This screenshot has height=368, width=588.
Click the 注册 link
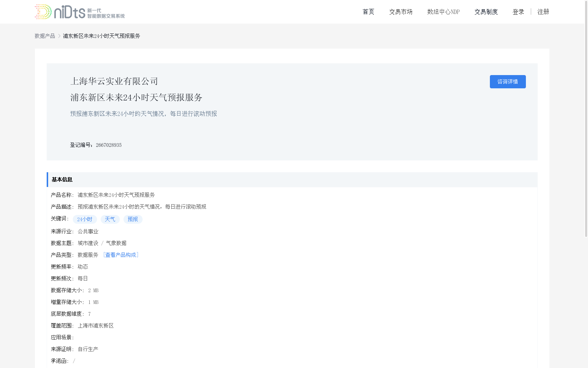[x=543, y=12]
